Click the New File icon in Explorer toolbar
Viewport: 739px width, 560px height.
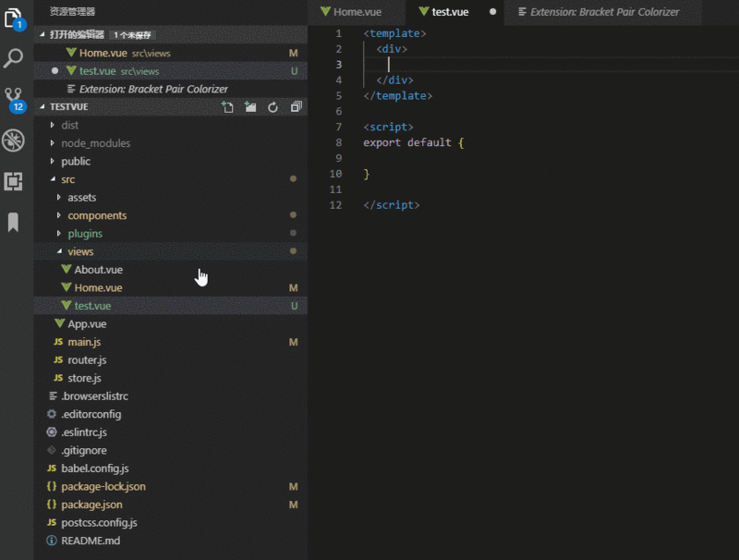(227, 107)
